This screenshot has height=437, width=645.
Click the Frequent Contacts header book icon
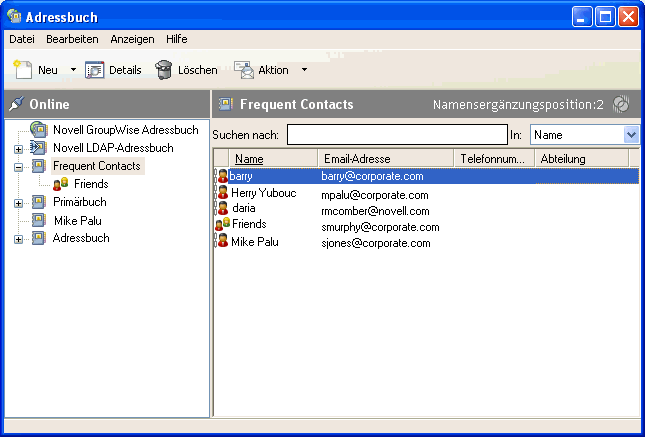click(225, 104)
